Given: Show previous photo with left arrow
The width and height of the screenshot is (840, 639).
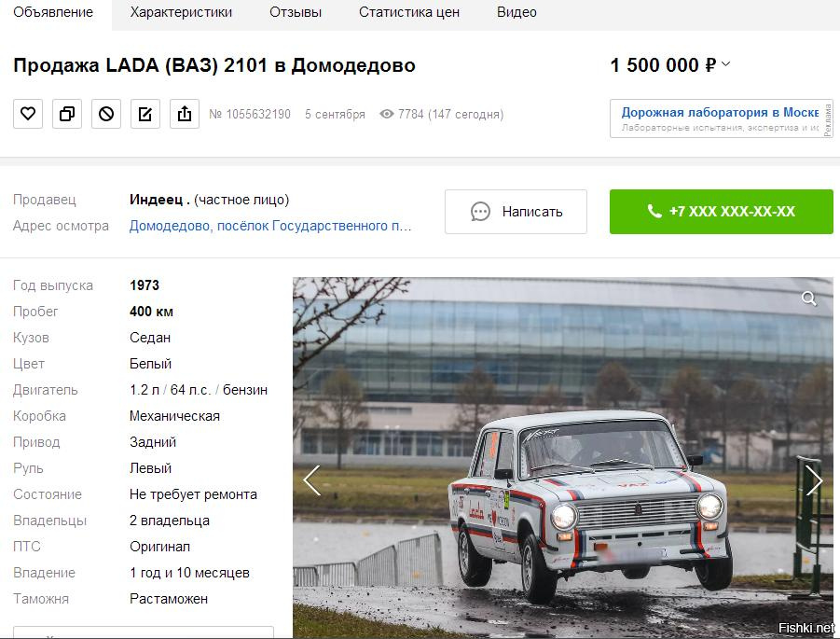Looking at the screenshot, I should pos(311,480).
